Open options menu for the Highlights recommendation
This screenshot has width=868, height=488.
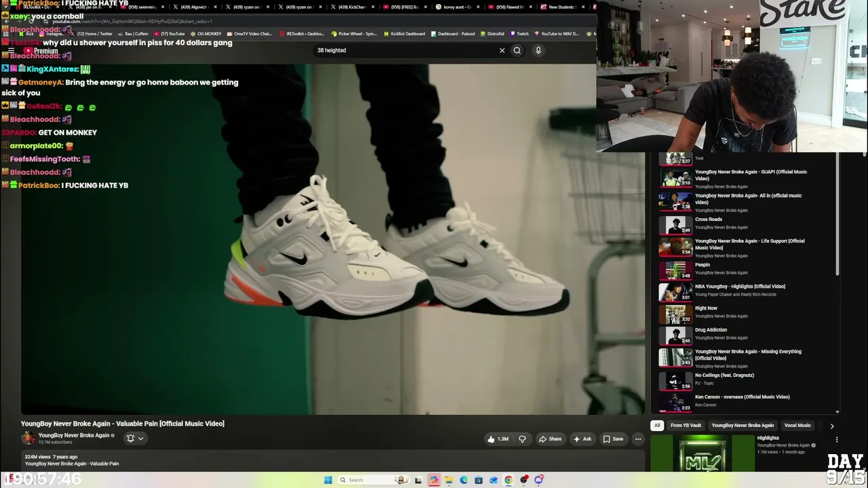(x=837, y=439)
